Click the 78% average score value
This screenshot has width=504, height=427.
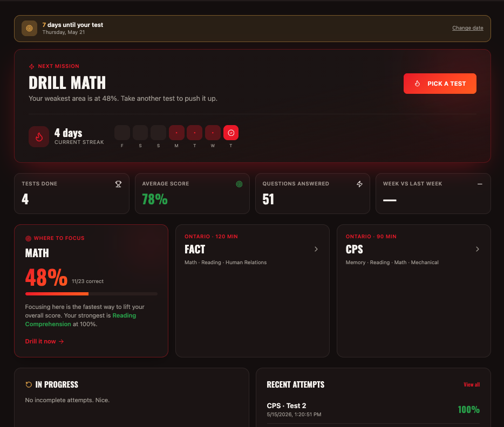click(x=155, y=199)
